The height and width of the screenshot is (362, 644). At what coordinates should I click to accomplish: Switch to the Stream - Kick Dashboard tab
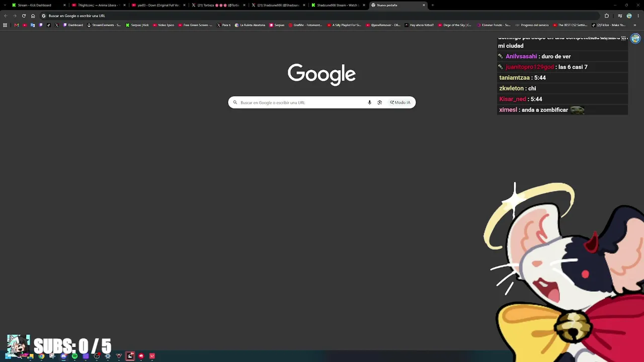pyautogui.click(x=39, y=5)
